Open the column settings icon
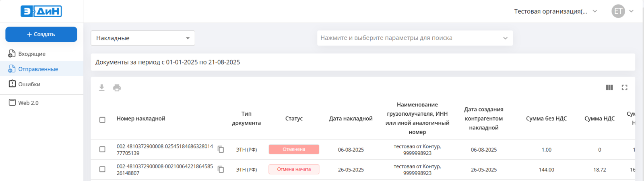The image size is (644, 181). click(609, 87)
